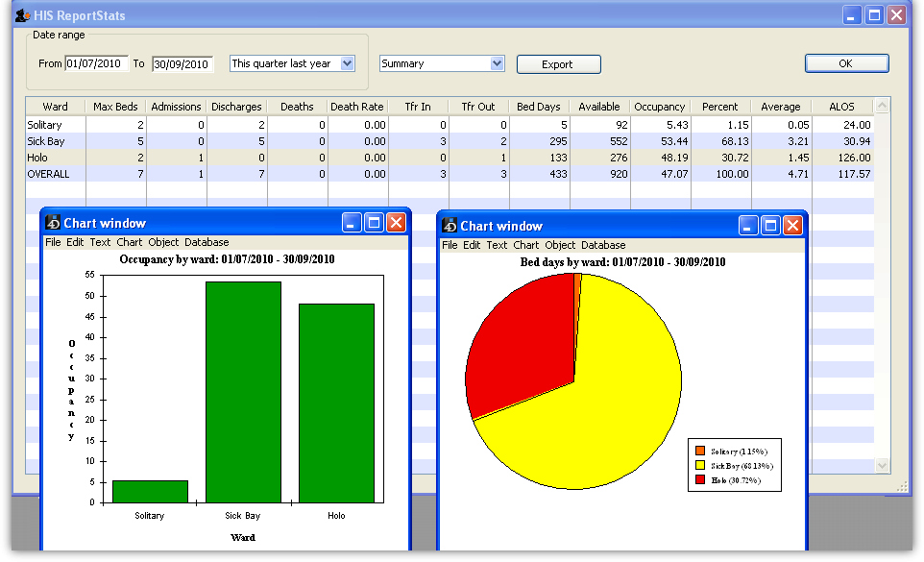Click the 4D icon in occupancy chart window

[53, 223]
